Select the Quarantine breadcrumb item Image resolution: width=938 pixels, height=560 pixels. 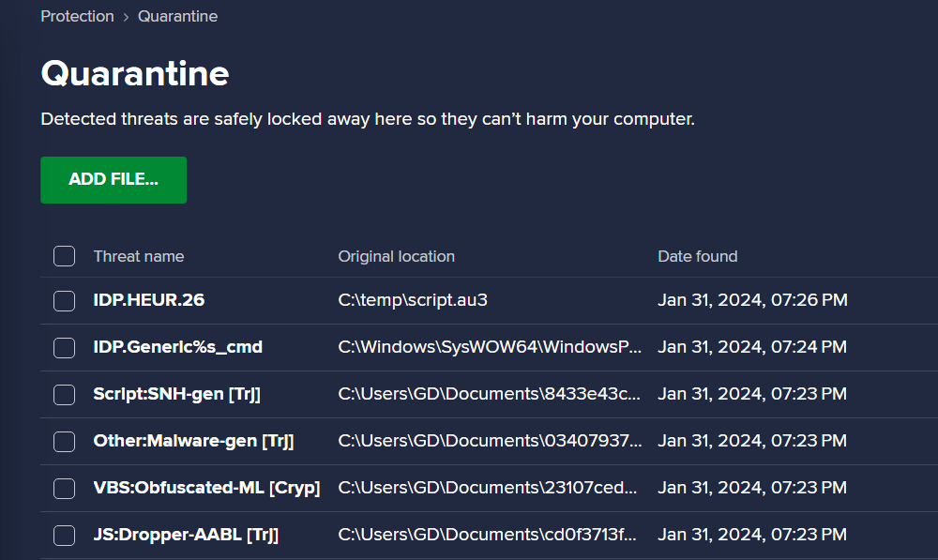click(x=177, y=16)
